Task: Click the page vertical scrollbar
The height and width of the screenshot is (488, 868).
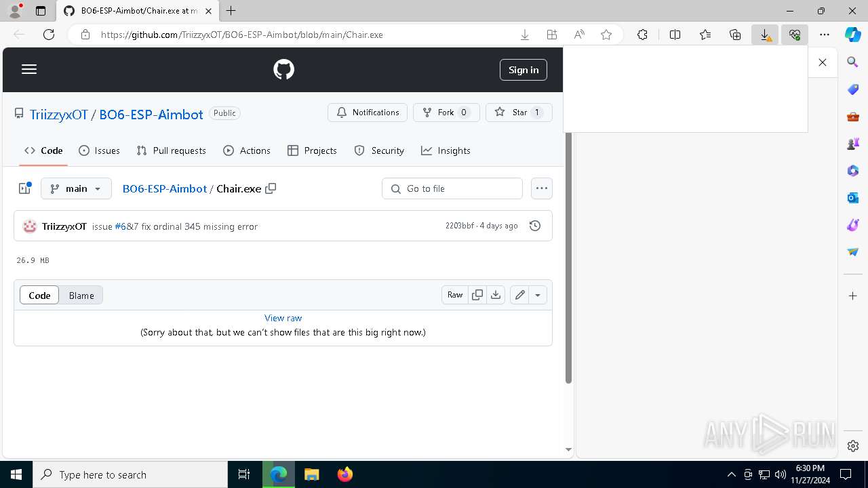Action: coord(569,258)
